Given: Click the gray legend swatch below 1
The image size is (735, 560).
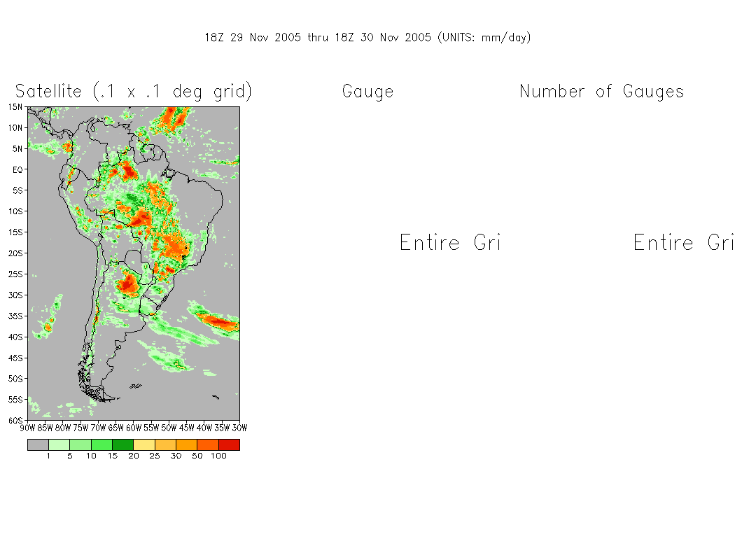Looking at the screenshot, I should (x=38, y=444).
